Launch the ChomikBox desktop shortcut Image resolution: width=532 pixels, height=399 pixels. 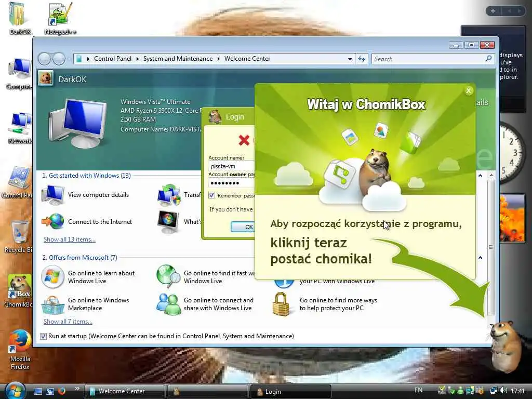click(x=19, y=291)
